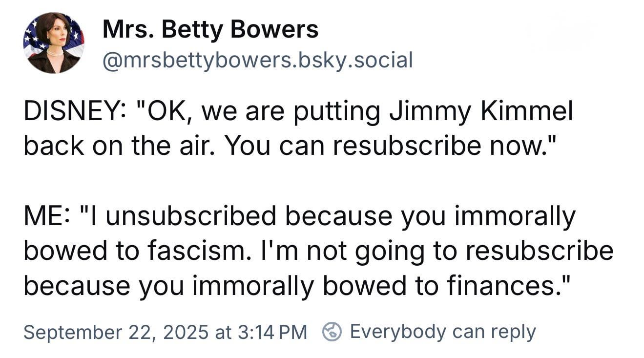The image size is (644, 358).
Task: Open the @mrsbettybowers.bsky.social handle link
Action: [x=257, y=60]
